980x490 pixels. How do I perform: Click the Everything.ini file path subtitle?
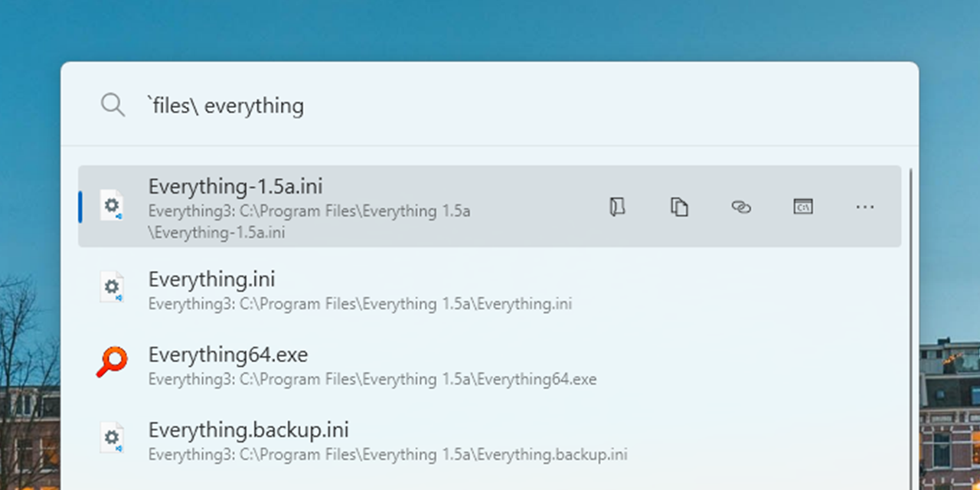(x=360, y=304)
